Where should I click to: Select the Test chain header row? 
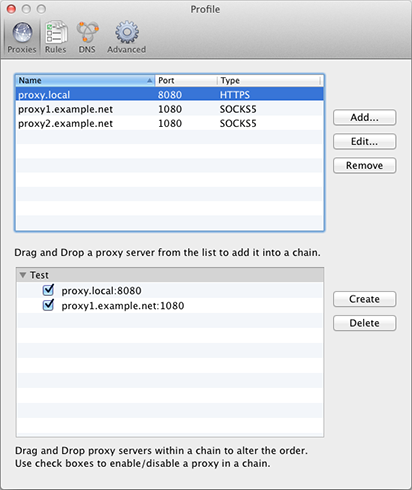tap(169, 275)
